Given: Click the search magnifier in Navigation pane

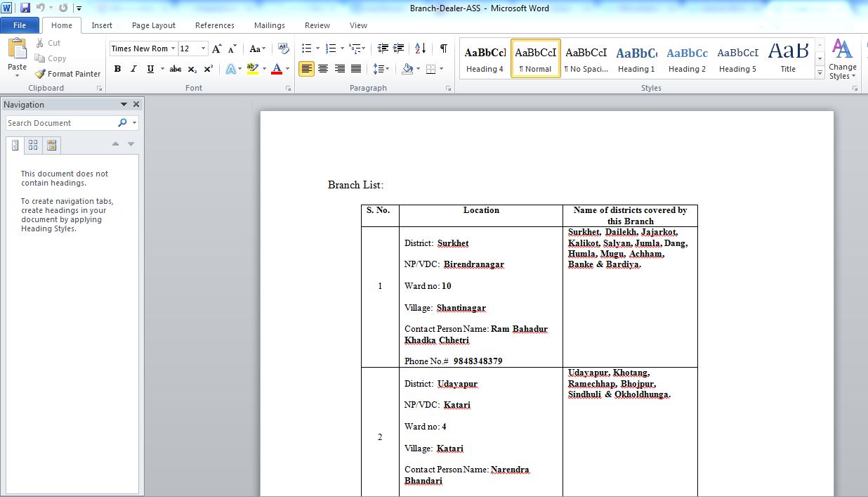Looking at the screenshot, I should [x=123, y=123].
